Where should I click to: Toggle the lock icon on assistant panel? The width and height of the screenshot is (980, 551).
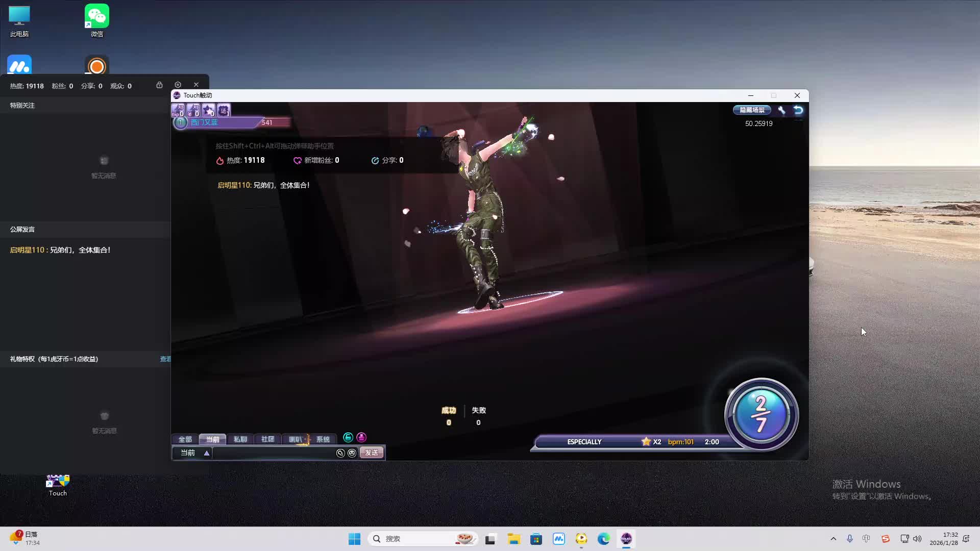click(159, 85)
